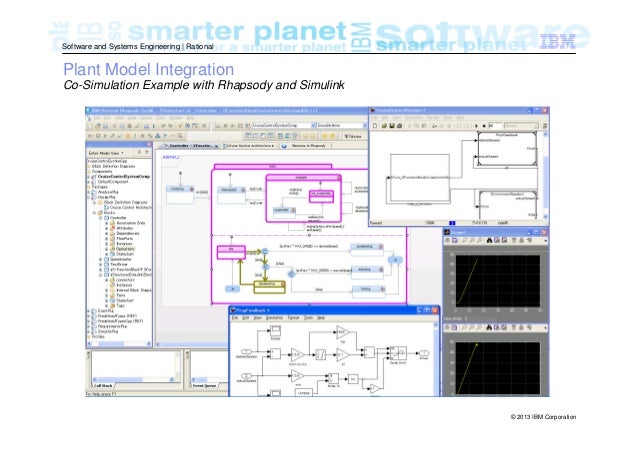The width and height of the screenshot is (638, 451).
Task: Select PropFeedback subsystem block in CruiseControlSystem model
Action: pyautogui.click(x=507, y=149)
